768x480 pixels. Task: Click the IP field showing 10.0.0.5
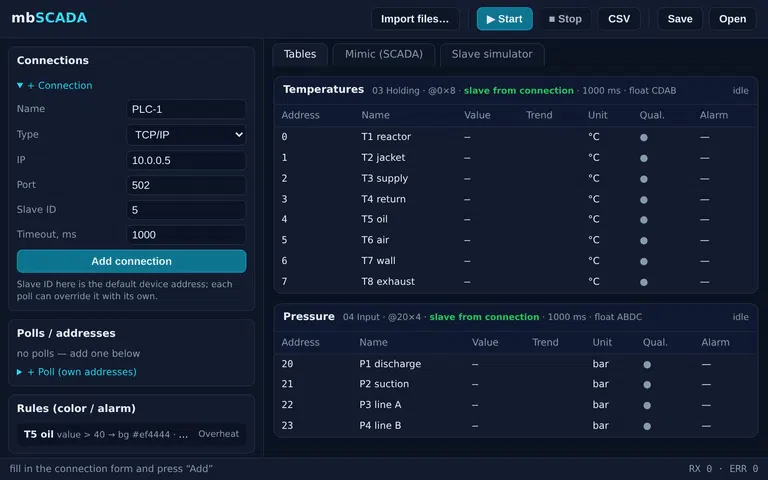[x=186, y=160]
